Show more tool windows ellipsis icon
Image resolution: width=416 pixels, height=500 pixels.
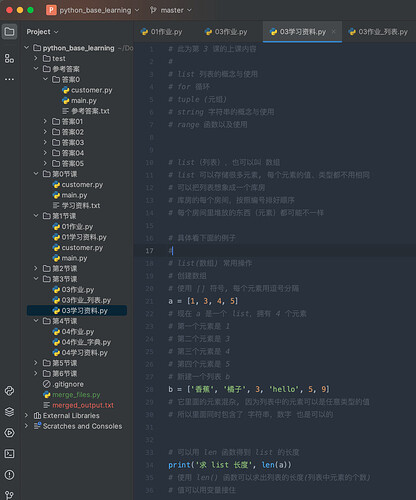pos(9,79)
